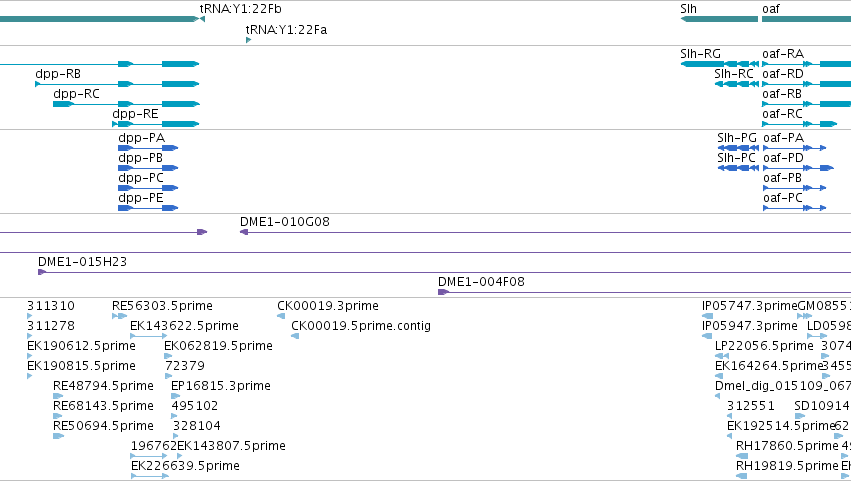Screen dimensions: 851x481
Task: Select the oaf-PD protein feature
Action: pyautogui.click(x=798, y=168)
